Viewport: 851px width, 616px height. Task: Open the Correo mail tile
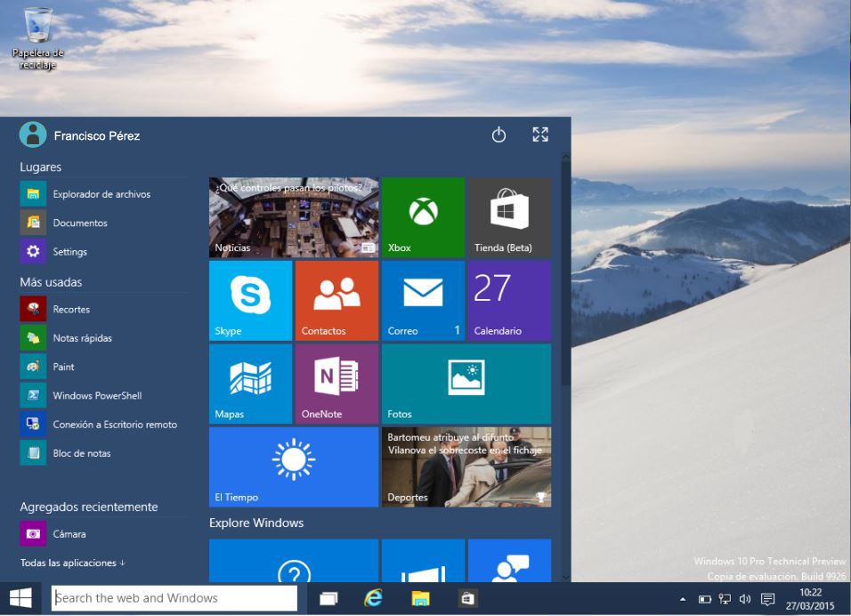click(424, 301)
